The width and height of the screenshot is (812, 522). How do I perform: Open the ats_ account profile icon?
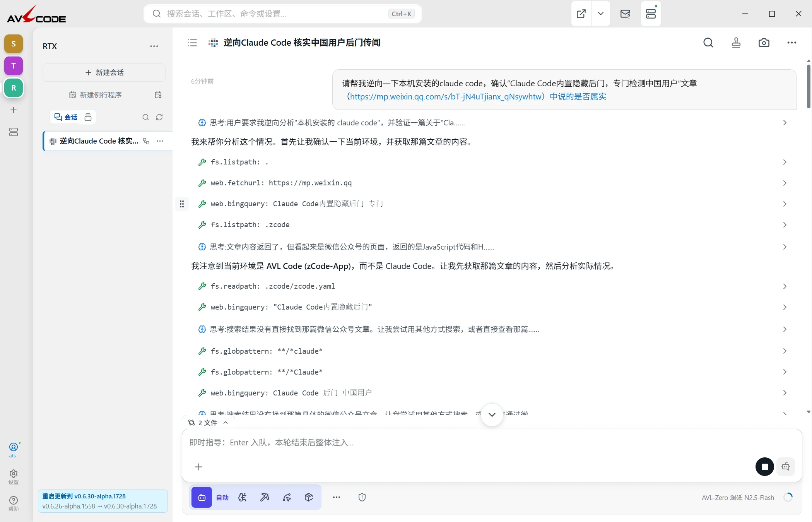[x=14, y=450]
